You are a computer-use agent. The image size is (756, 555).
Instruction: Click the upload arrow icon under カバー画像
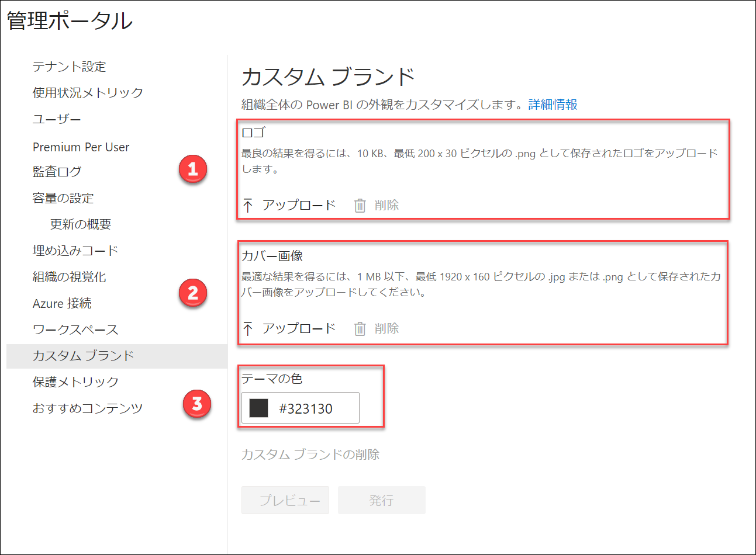click(x=248, y=329)
